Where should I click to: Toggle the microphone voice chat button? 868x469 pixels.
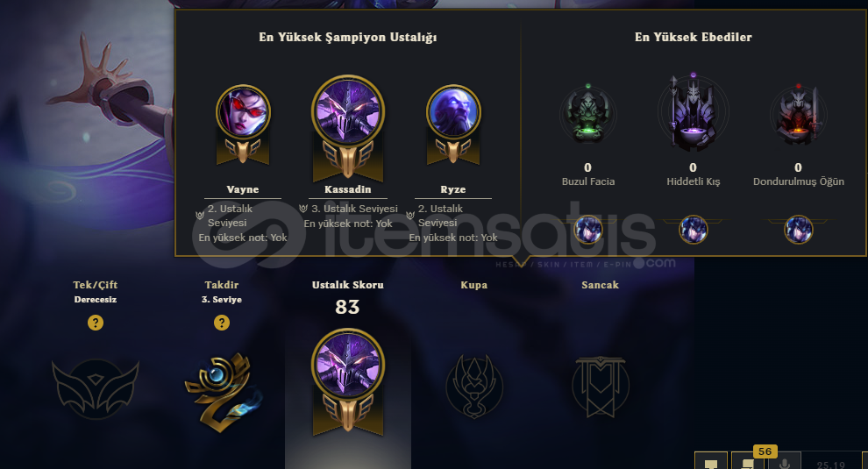pos(785,462)
